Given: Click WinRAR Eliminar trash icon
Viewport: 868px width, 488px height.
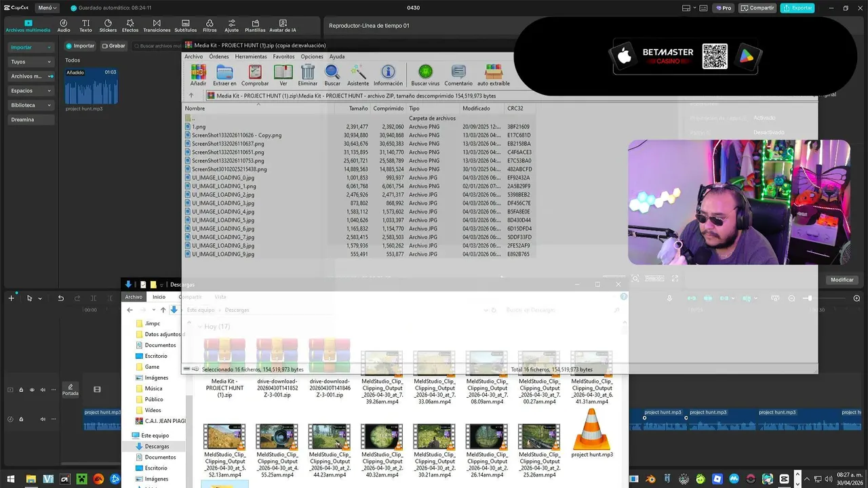Looking at the screenshot, I should [308, 75].
